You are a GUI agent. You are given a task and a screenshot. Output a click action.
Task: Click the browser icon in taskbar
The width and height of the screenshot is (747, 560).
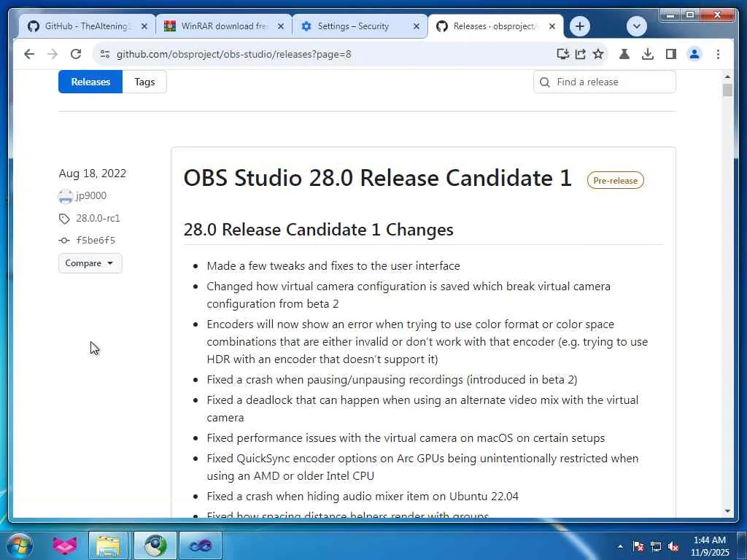tap(155, 545)
